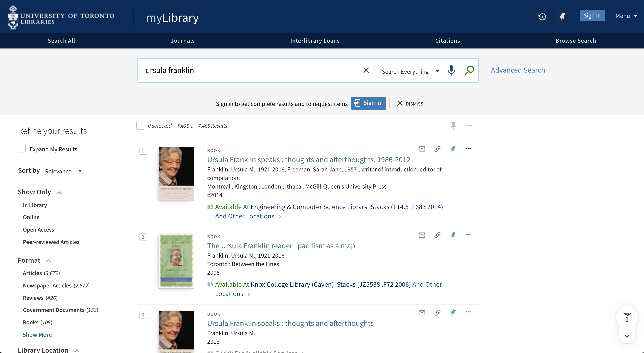Filter format Books (109)

point(38,322)
